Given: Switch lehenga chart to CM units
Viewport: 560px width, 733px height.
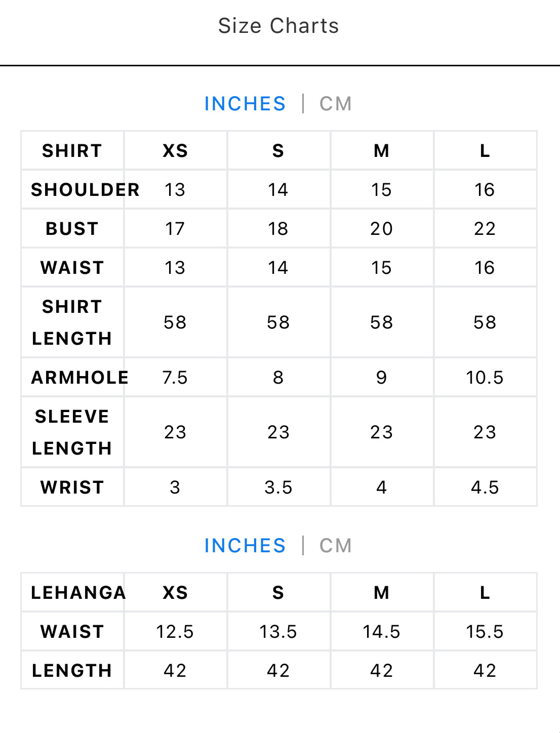Looking at the screenshot, I should (335, 546).
